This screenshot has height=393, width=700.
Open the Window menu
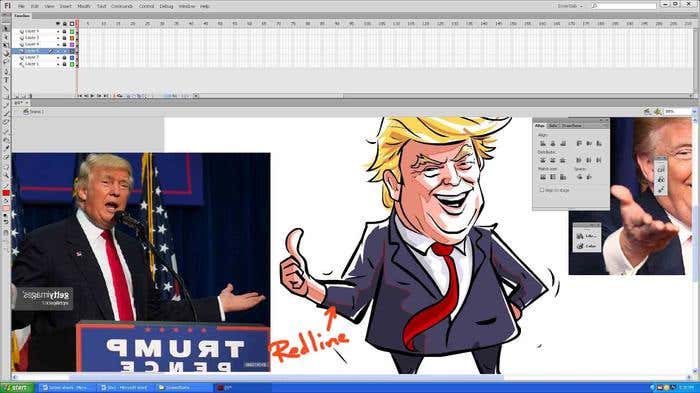point(187,6)
